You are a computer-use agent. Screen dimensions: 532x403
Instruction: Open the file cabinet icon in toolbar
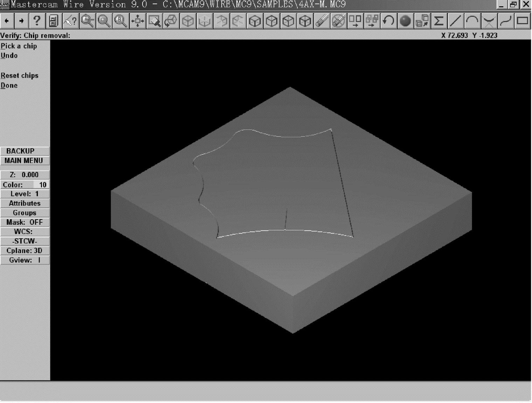click(x=54, y=21)
